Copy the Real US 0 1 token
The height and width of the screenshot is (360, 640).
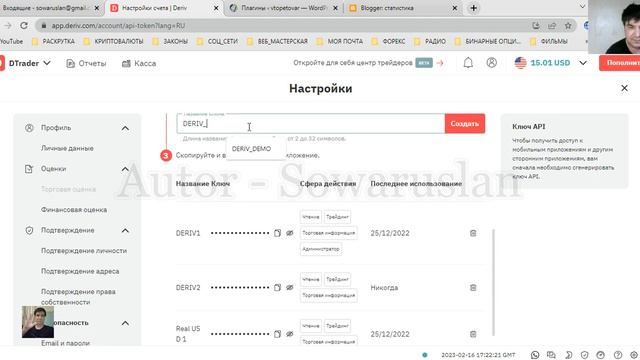pyautogui.click(x=277, y=334)
